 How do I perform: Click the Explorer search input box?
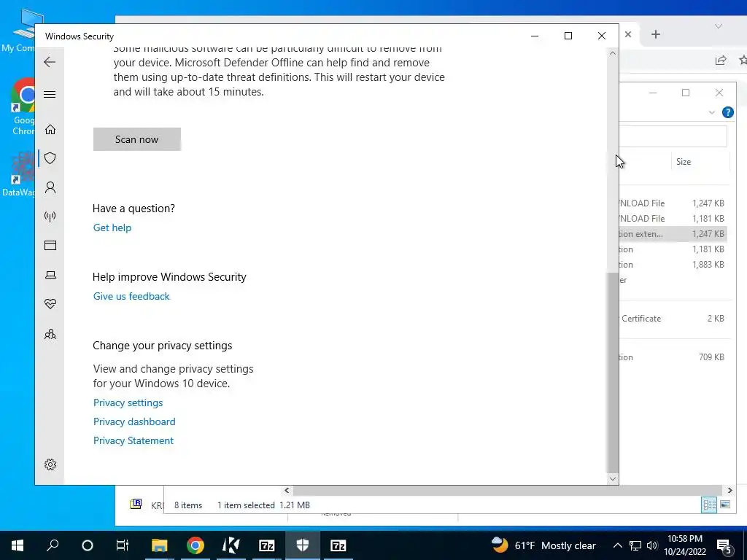[x=673, y=136]
